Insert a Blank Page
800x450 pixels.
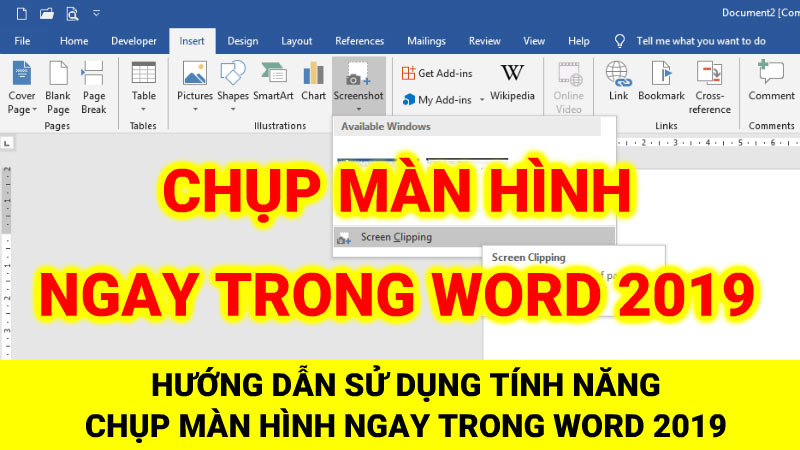58,87
